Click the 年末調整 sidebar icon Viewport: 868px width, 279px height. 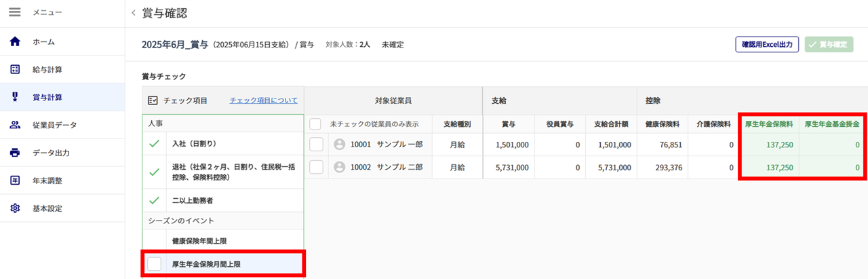click(15, 181)
